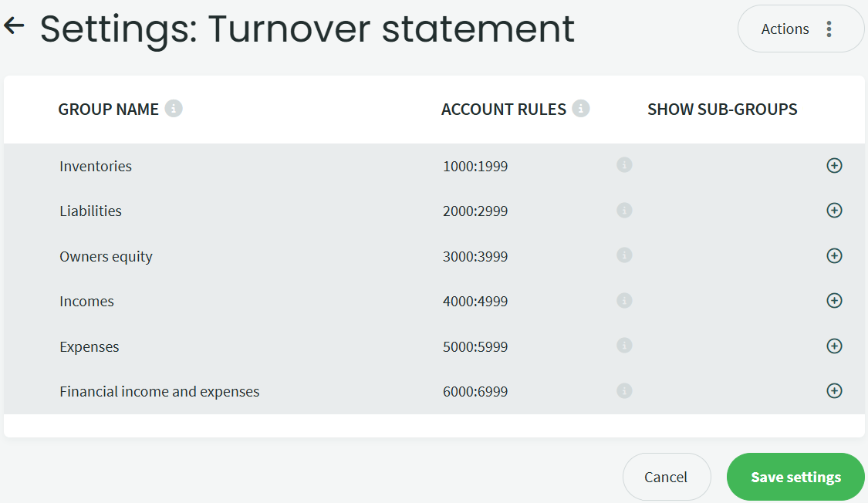Viewport: 868px width, 503px height.
Task: Click info icon on Expenses row
Action: (x=624, y=346)
